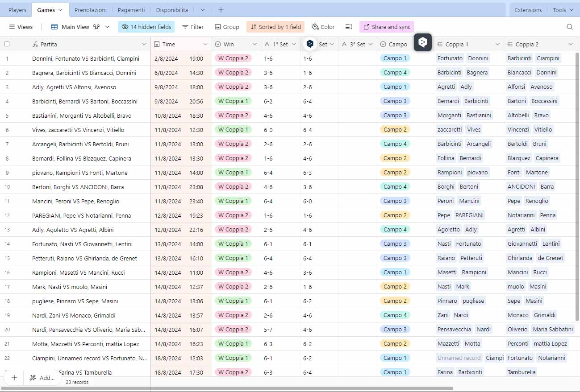This screenshot has width=580, height=392.
Task: Click the collaborators icon beside Main View
Action: (x=96, y=27)
